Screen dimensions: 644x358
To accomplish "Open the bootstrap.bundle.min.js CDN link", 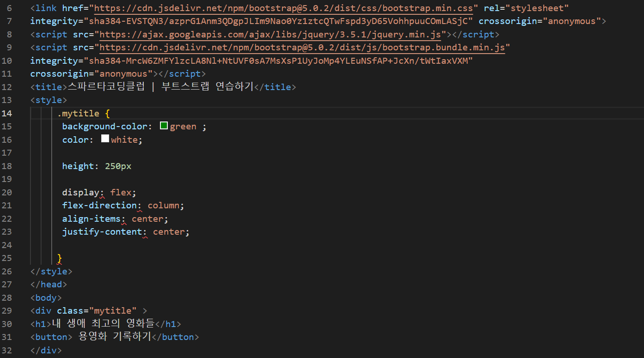I will (x=302, y=48).
